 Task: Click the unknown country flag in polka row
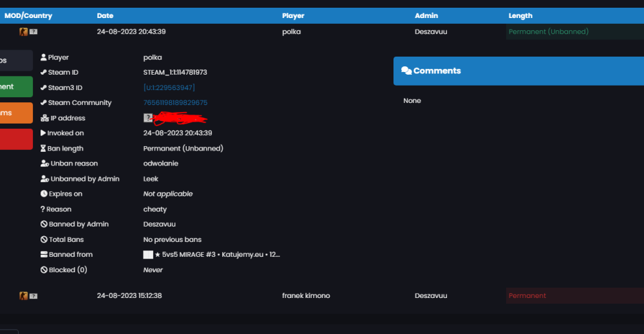point(33,32)
